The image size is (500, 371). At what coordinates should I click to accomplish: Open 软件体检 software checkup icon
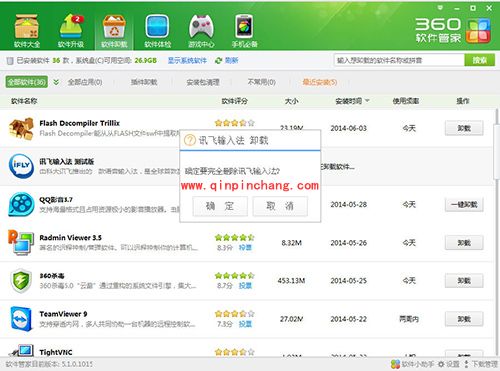tap(158, 31)
